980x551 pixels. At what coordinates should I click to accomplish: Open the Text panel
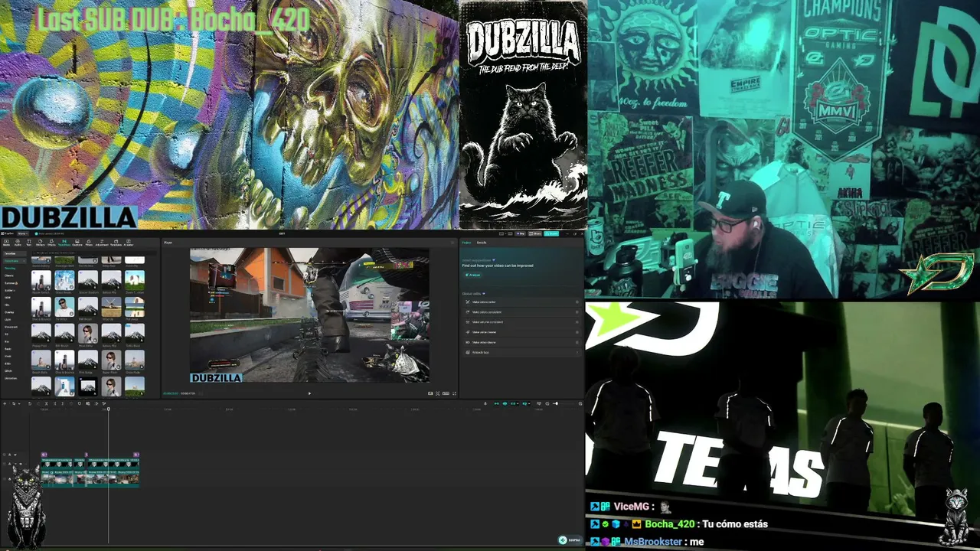pos(28,243)
